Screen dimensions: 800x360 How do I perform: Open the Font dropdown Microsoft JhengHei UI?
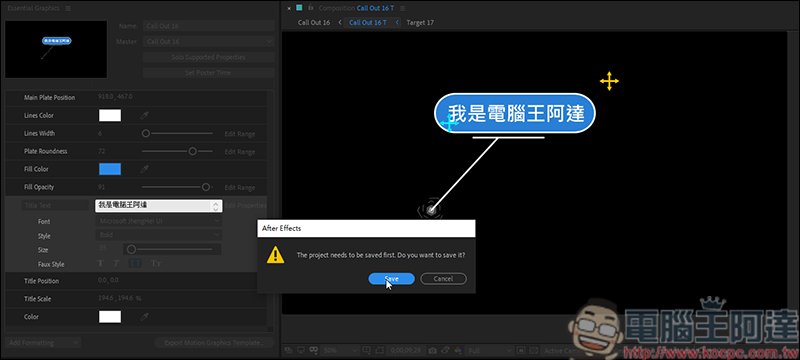(x=158, y=221)
